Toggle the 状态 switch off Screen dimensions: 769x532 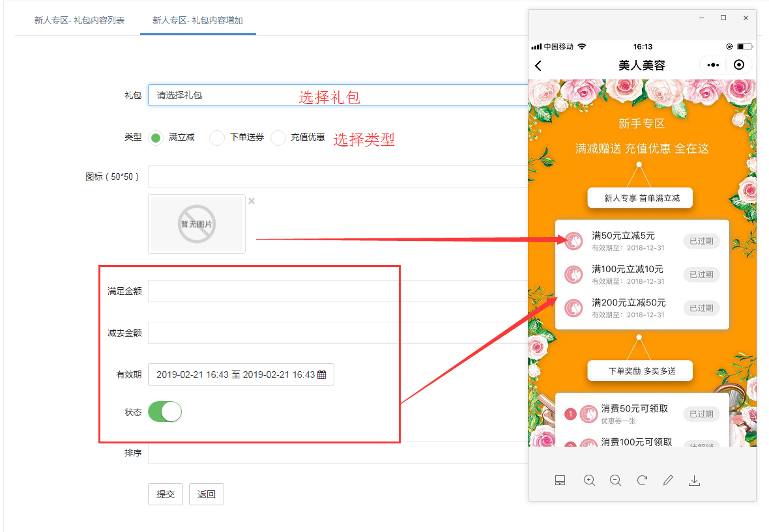pyautogui.click(x=165, y=412)
